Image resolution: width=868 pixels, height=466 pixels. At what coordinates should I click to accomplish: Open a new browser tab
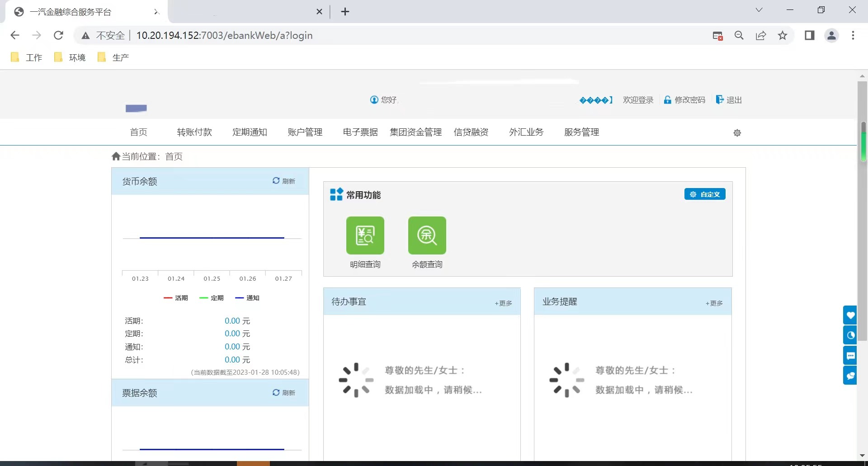click(x=345, y=12)
